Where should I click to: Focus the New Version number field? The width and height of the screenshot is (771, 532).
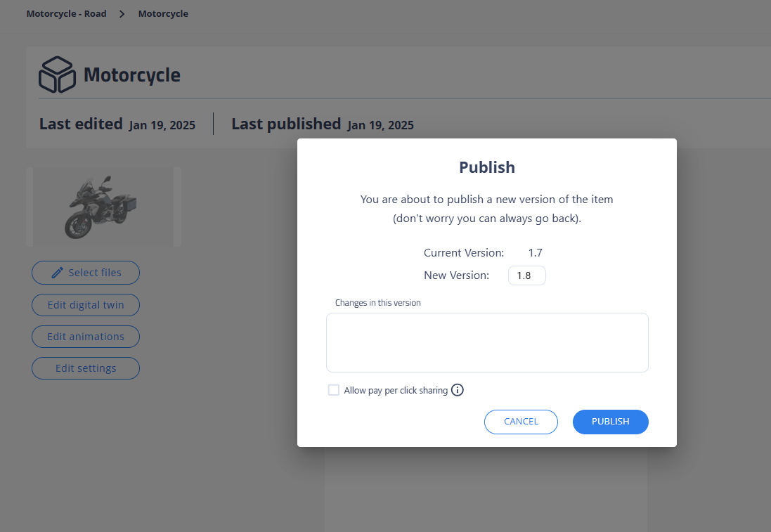[x=526, y=275]
